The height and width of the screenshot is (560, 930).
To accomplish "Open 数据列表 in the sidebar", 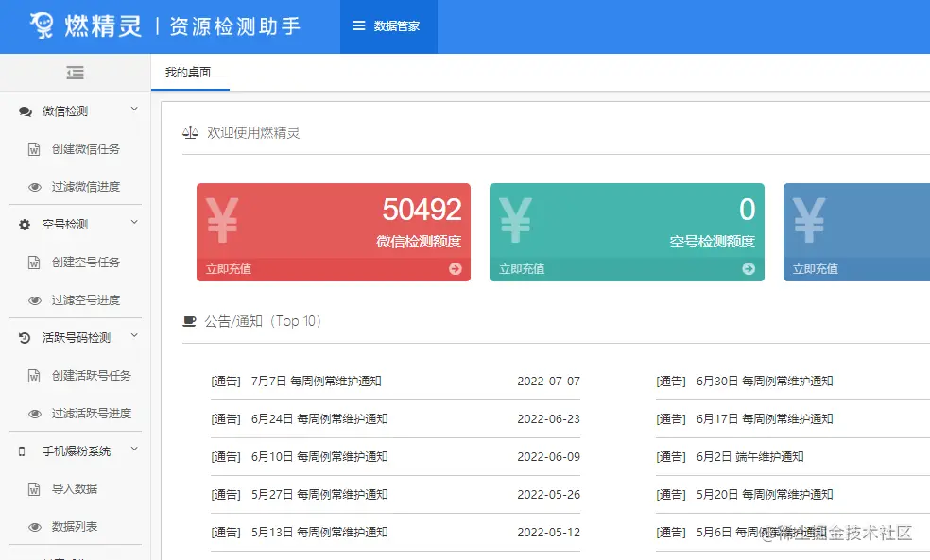I will 74,527.
